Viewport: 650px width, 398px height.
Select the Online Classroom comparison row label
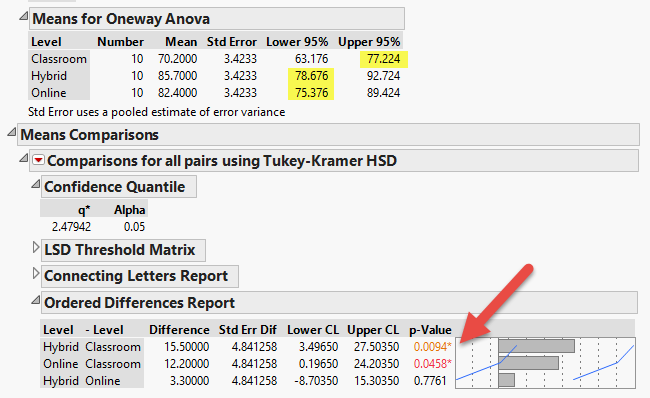[x=92, y=364]
